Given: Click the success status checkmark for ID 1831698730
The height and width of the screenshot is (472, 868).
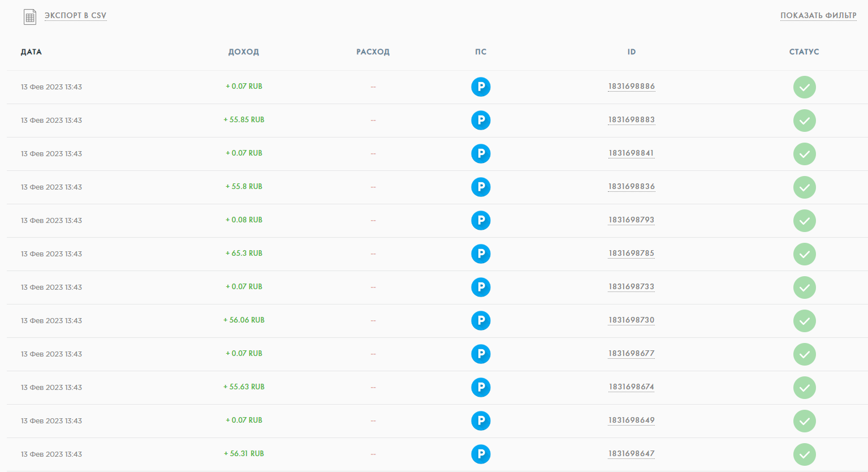Looking at the screenshot, I should point(804,321).
